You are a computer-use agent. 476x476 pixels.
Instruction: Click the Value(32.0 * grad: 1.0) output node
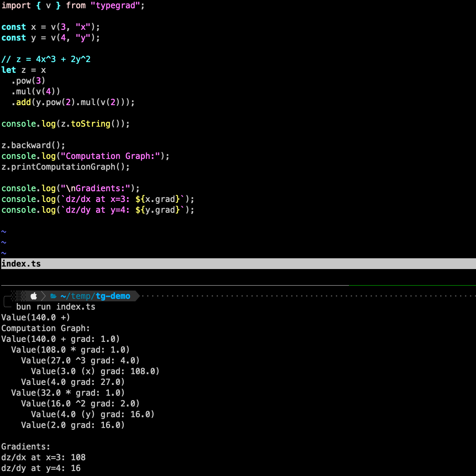click(68, 393)
